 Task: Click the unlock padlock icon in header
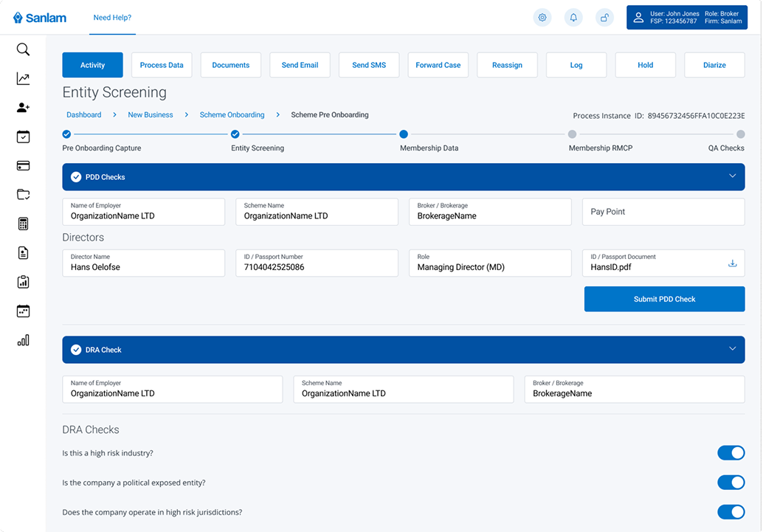[x=604, y=18]
